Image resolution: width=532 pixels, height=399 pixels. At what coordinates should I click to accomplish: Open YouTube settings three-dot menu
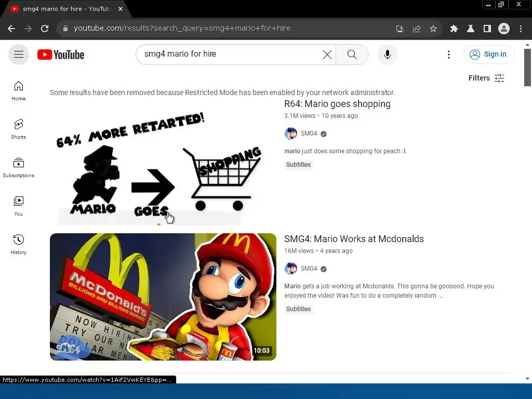[x=449, y=54]
